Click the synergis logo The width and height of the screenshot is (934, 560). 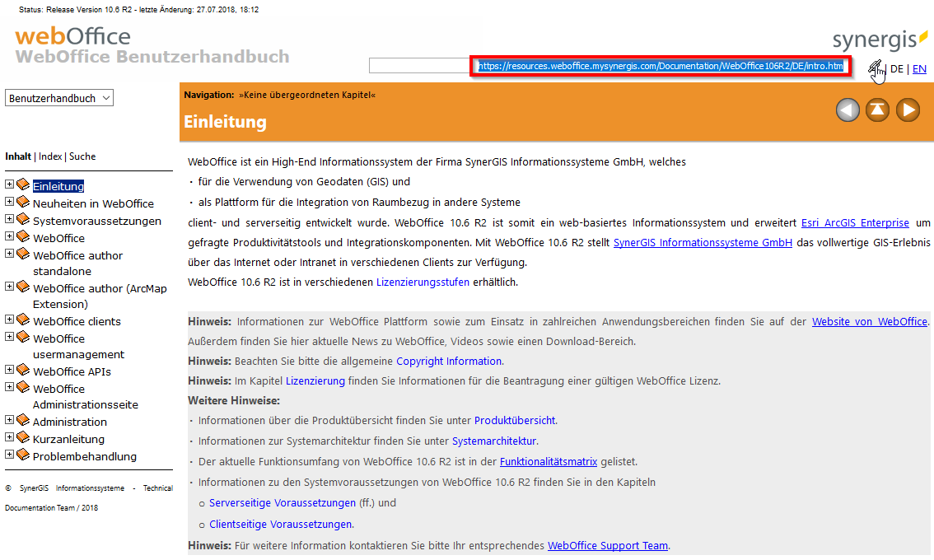point(879,40)
